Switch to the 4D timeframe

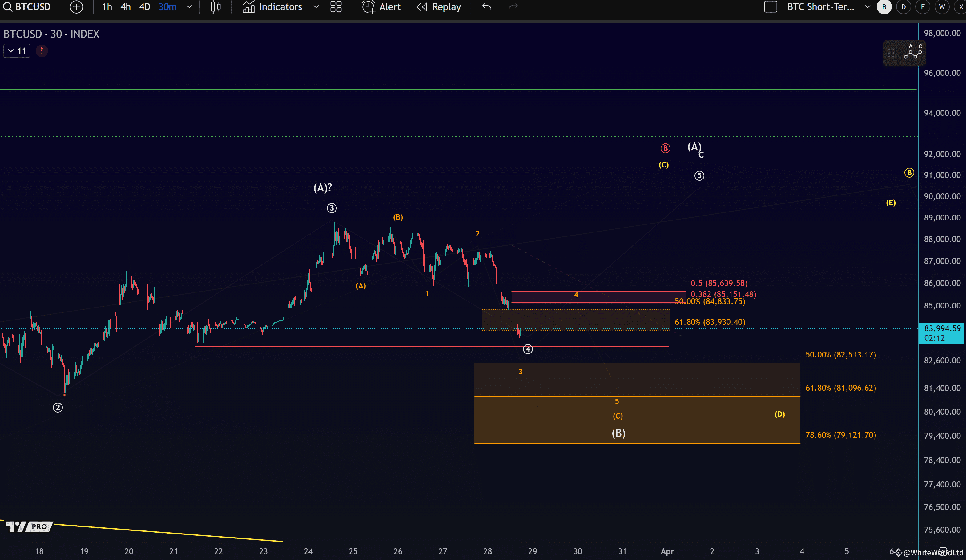(144, 7)
